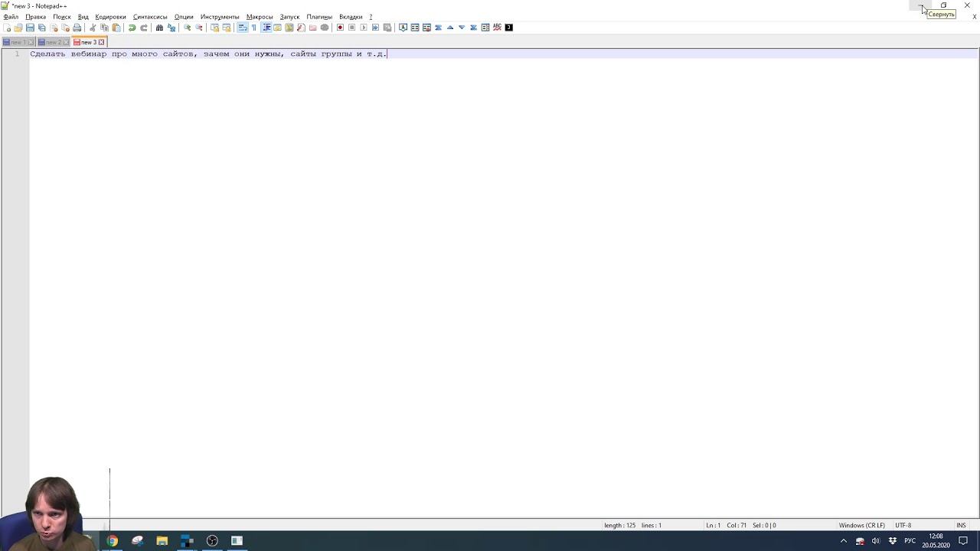Viewport: 980px width, 551px height.
Task: Open the Запуск menu
Action: coord(289,17)
